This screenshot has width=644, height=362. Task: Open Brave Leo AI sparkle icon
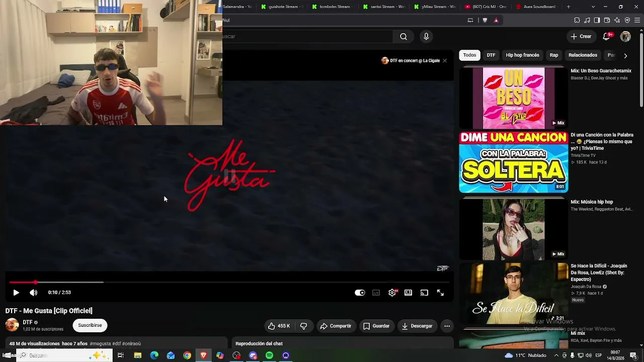(x=617, y=20)
